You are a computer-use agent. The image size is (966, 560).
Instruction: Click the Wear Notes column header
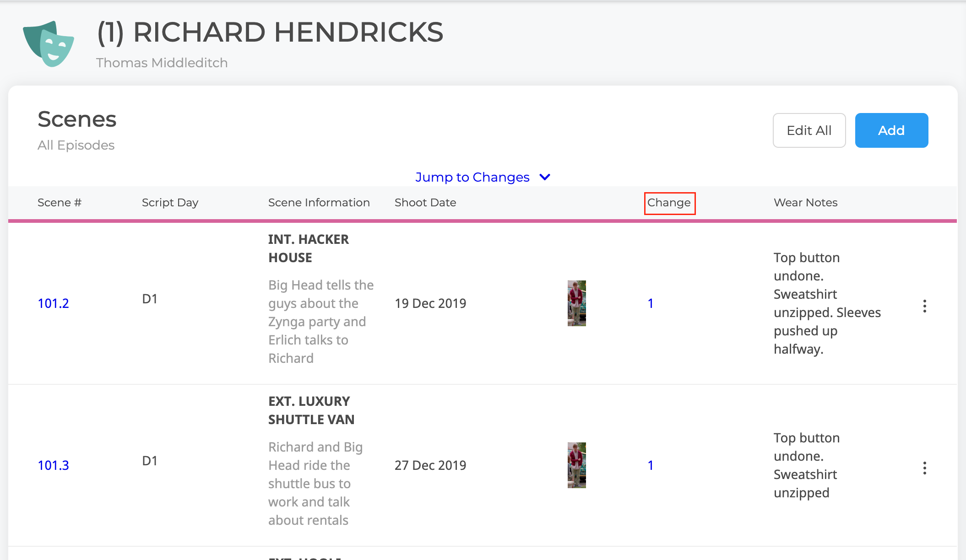click(806, 203)
